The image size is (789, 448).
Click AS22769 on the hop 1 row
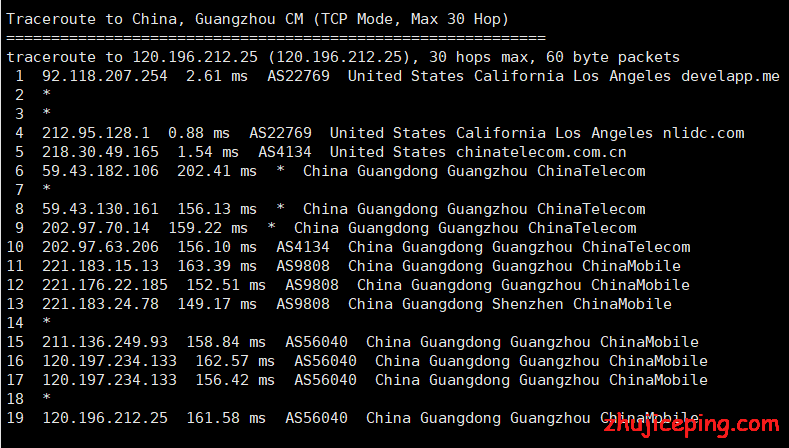coord(298,76)
